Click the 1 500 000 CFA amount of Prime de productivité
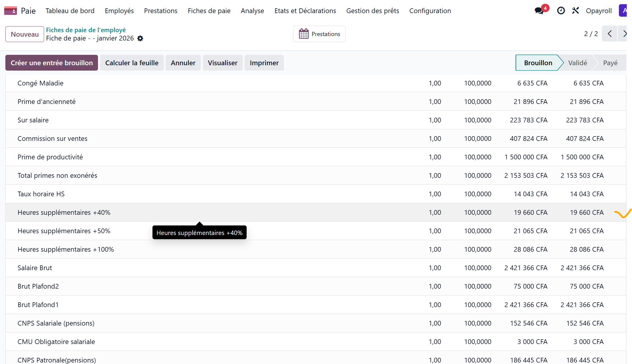632x364 pixels. click(x=526, y=157)
